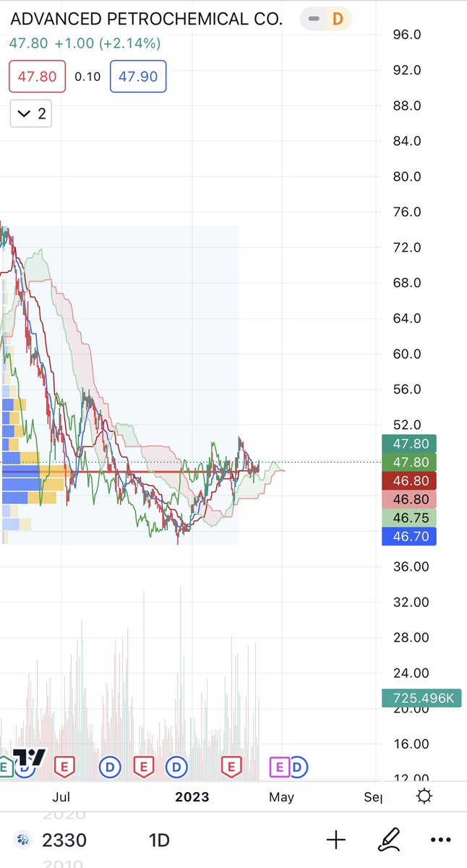This screenshot has height=868, width=467.
Task: Tap the 0.10 spread value
Action: coord(88,77)
